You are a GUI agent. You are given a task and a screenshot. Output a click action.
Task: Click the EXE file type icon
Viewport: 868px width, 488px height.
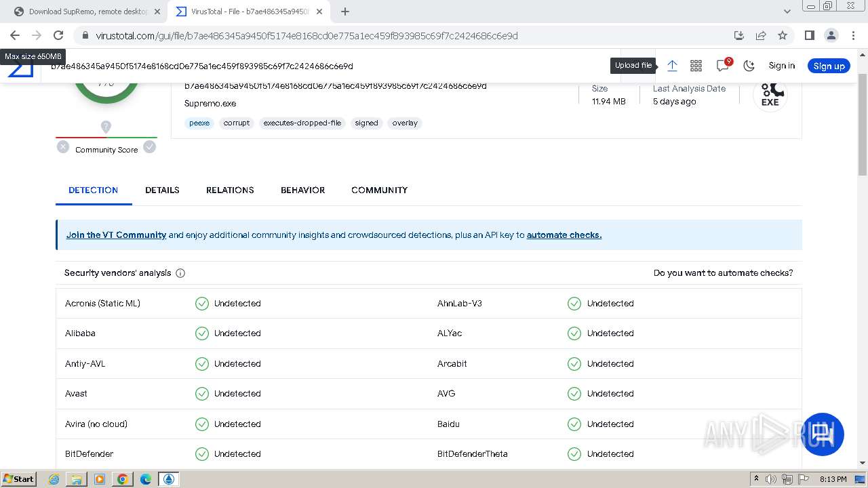point(770,94)
